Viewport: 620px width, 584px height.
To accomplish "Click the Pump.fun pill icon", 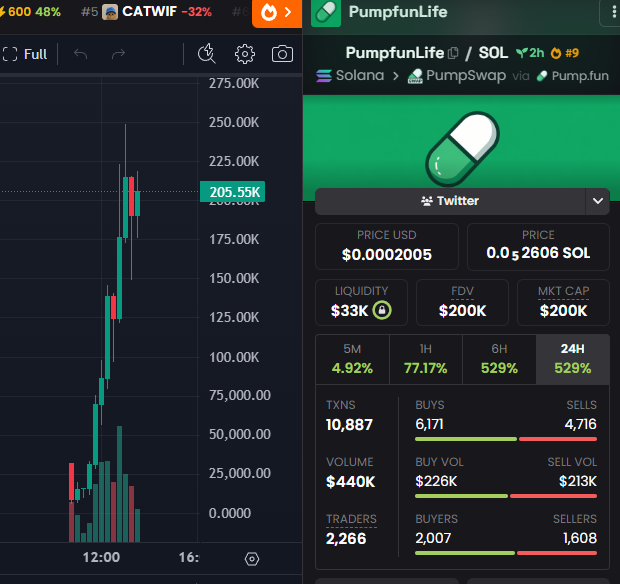I will [542, 76].
